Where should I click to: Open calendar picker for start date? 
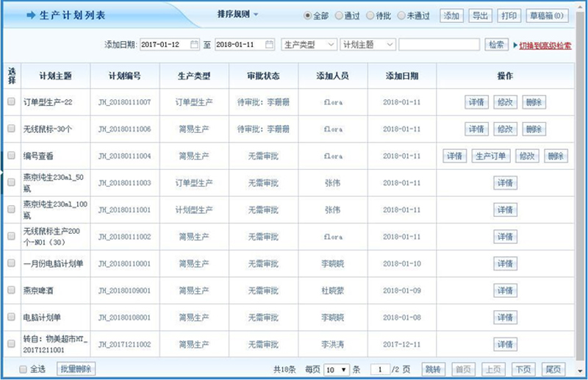195,45
